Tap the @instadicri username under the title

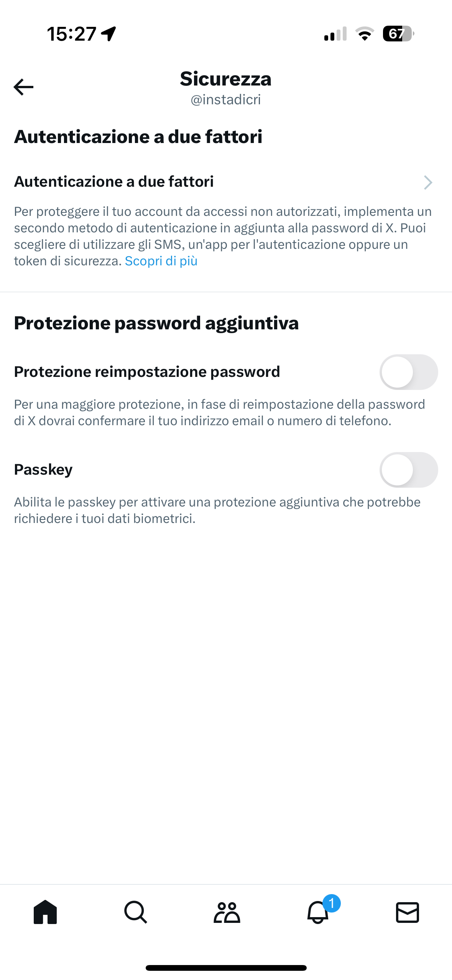pos(226,100)
